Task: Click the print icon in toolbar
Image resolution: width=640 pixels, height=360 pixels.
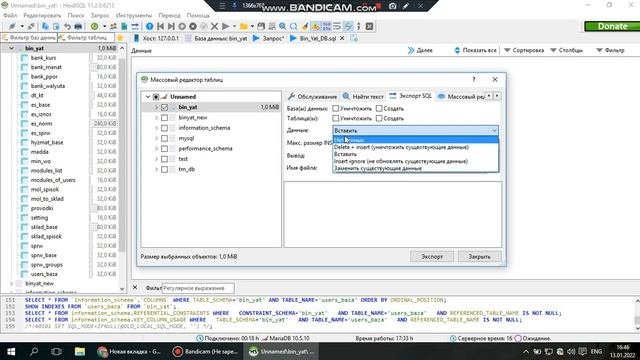Action: coord(78,26)
